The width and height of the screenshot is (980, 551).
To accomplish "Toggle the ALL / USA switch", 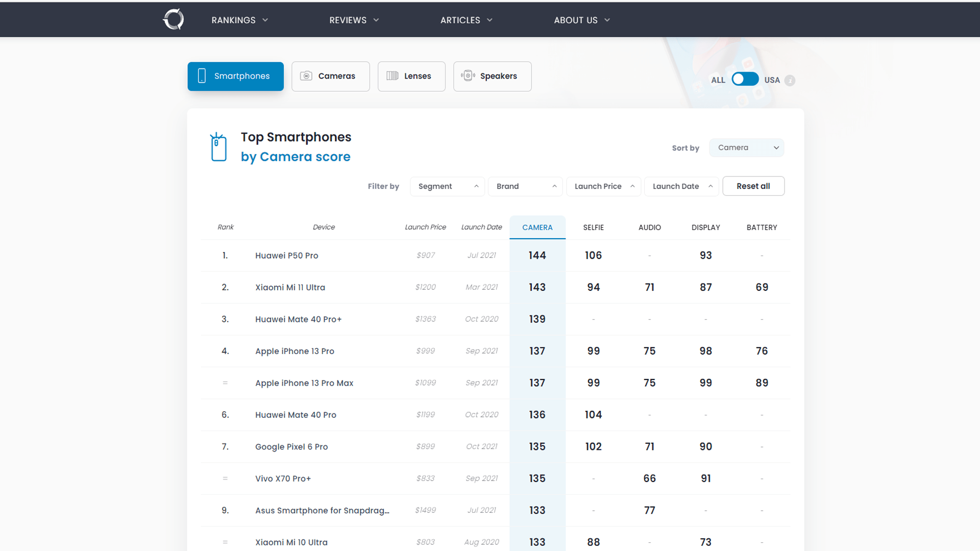I will pos(745,79).
